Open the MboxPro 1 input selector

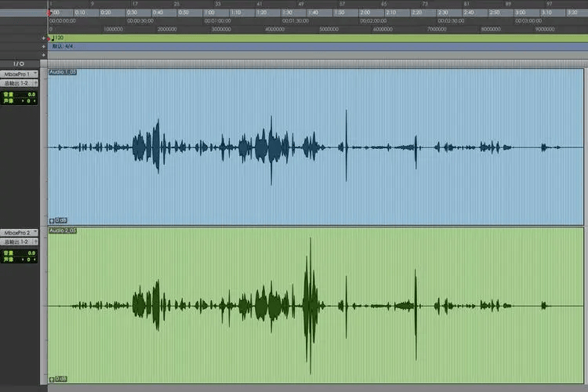(19, 74)
